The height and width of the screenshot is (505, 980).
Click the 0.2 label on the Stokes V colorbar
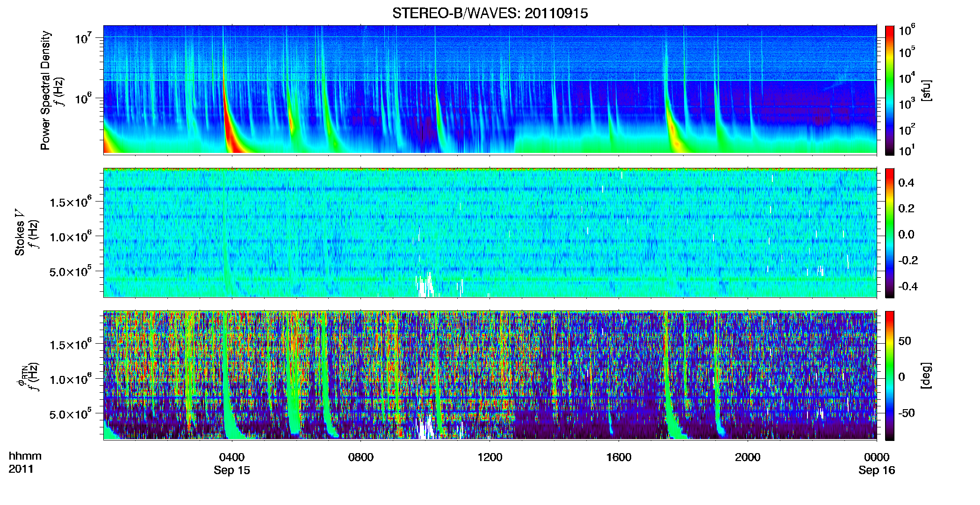pyautogui.click(x=906, y=209)
